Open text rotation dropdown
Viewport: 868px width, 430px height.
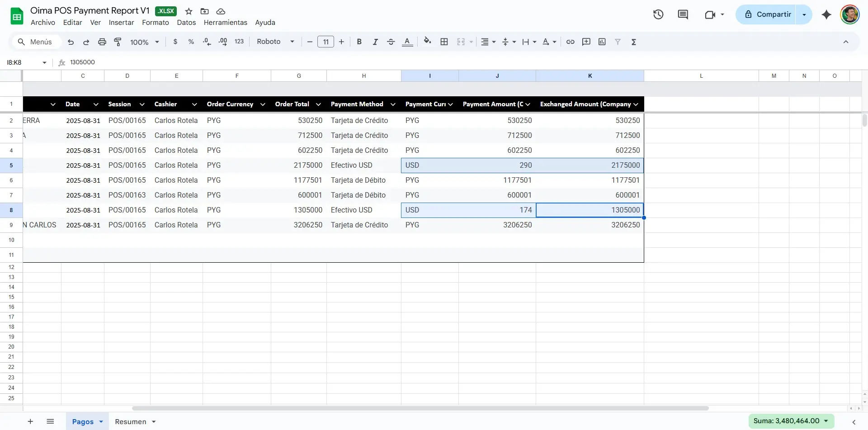pos(549,42)
